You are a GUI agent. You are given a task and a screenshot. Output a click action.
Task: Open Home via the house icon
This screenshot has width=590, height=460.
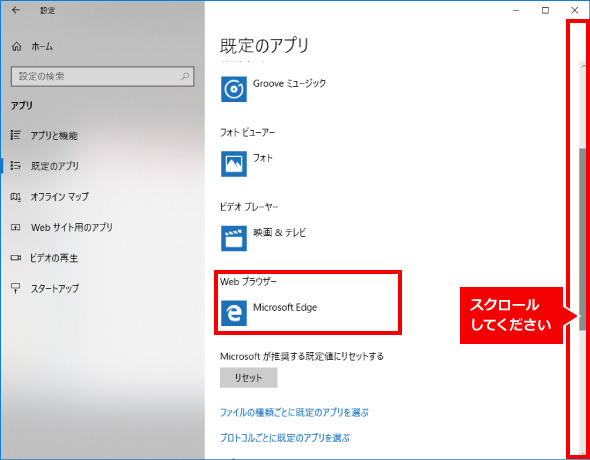[x=17, y=47]
